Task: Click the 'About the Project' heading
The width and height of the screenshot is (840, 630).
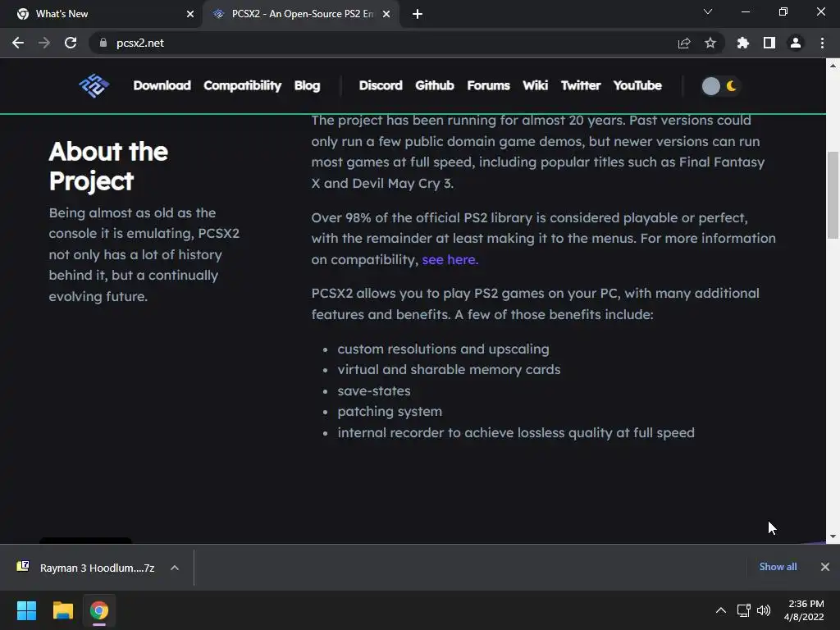Action: [x=108, y=166]
